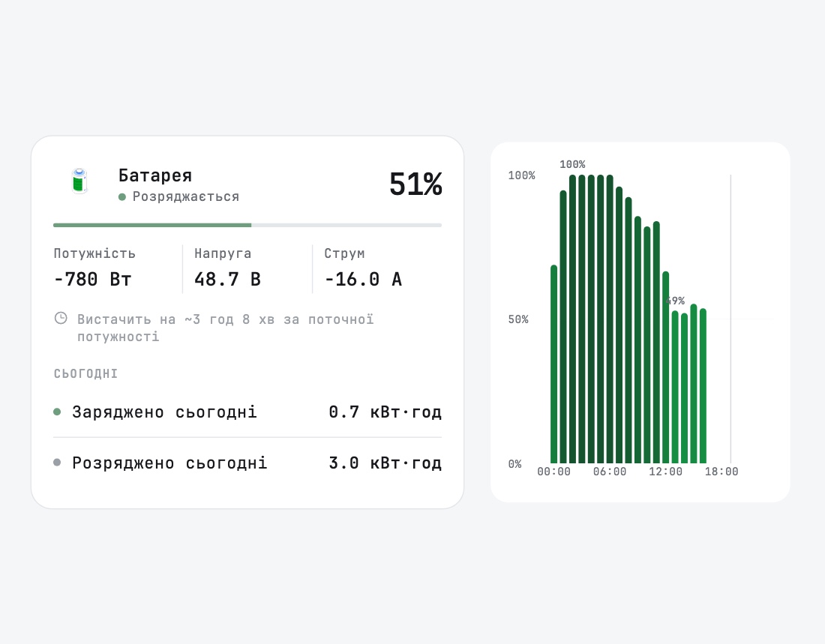
Task: Click the -780 Вт power value
Action: click(92, 279)
